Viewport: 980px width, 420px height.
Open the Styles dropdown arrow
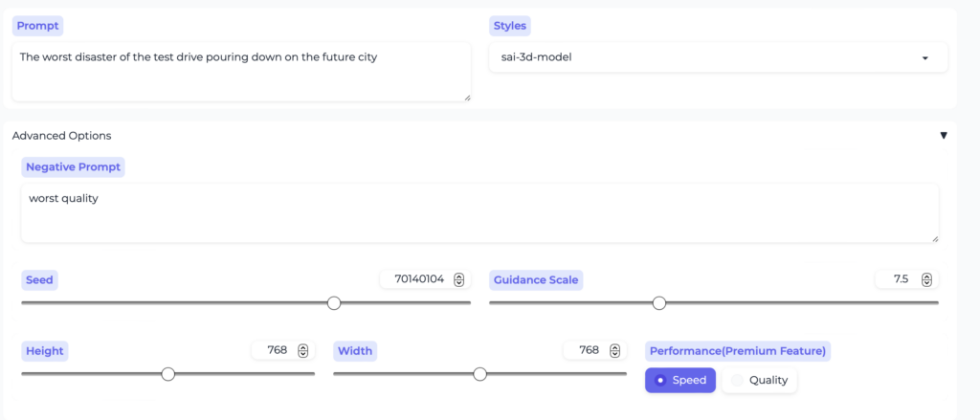click(x=924, y=57)
